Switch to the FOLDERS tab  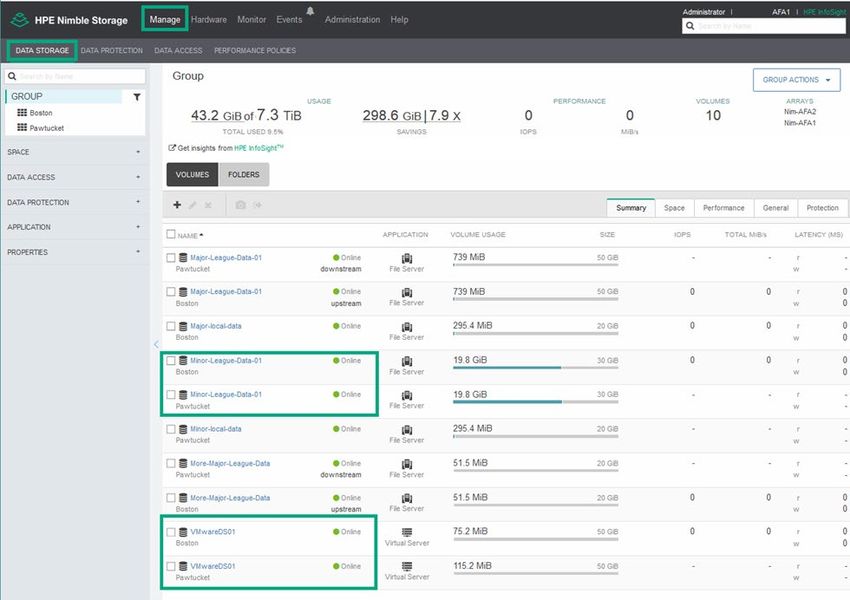click(243, 175)
